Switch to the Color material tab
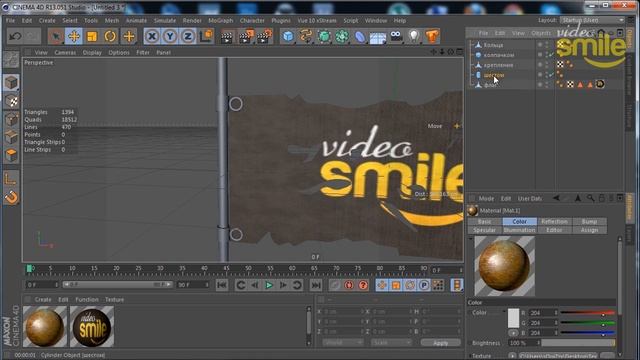Screen dimensions: 640x360 [519, 222]
